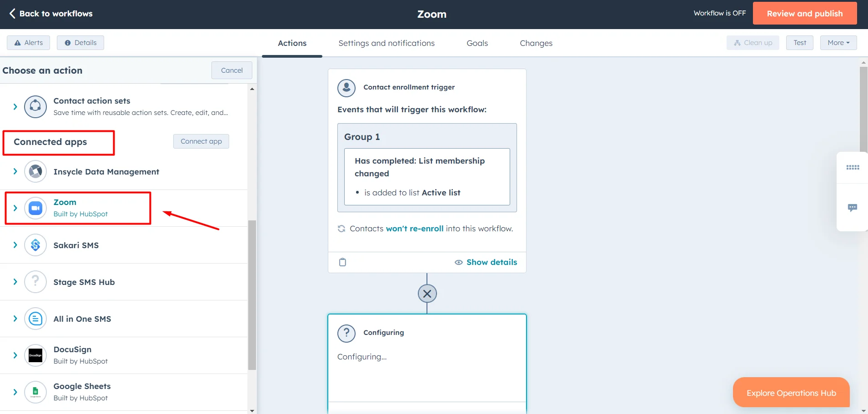Click the clipboard icon on the trigger card
868x414 pixels.
pos(342,262)
